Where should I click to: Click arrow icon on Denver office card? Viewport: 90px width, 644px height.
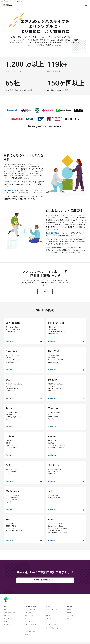pos(83,398)
